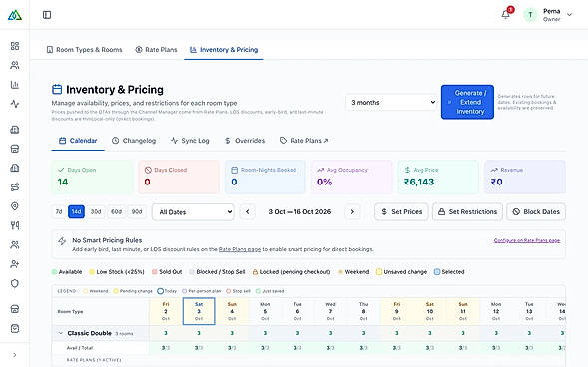588x367 pixels.
Task: Open the Sync Log sub-tab
Action: 190,141
